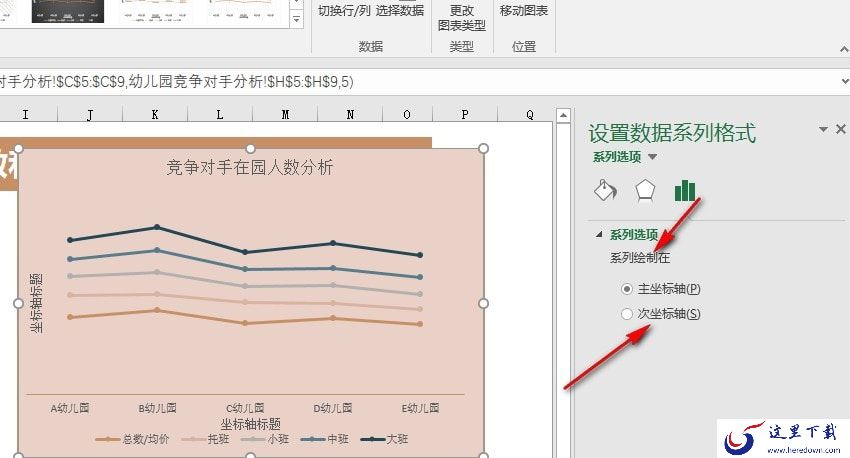850x458 pixels.
Task: Open the Series Options bar chart tab
Action: click(685, 190)
